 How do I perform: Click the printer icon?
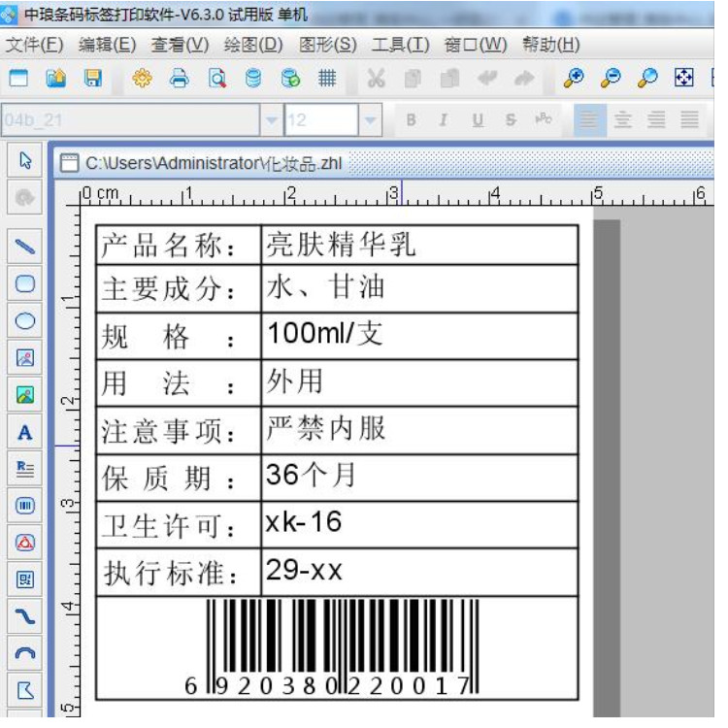[180, 78]
